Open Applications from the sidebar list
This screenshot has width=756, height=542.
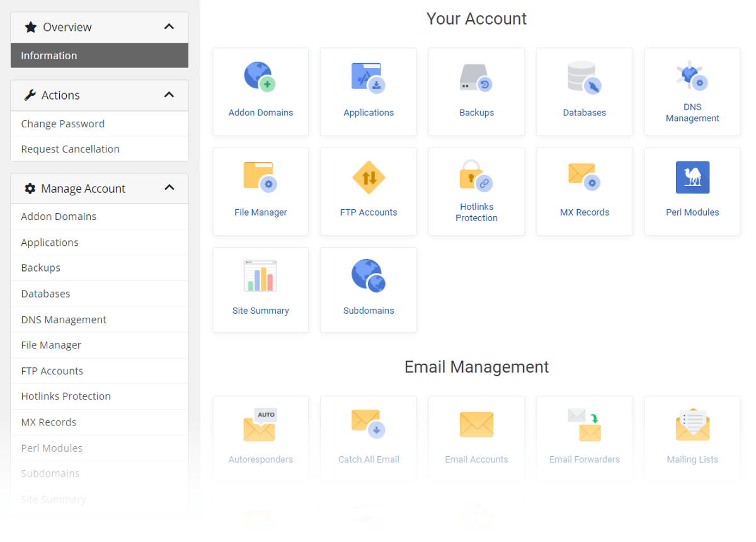tap(100, 242)
